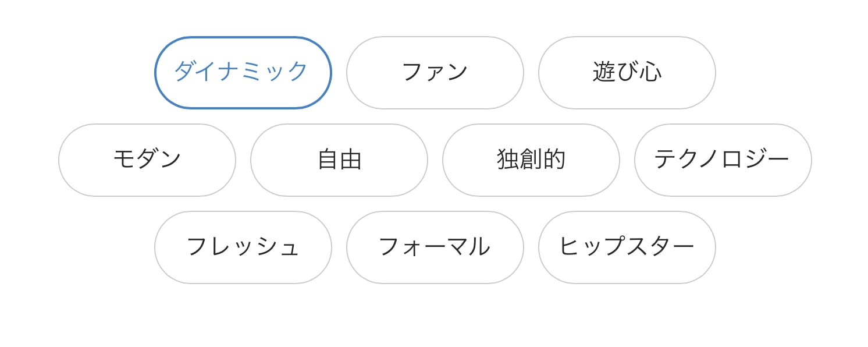Deselect the selected ダイナミック chip
Screen dimensions: 868x347
[243, 72]
